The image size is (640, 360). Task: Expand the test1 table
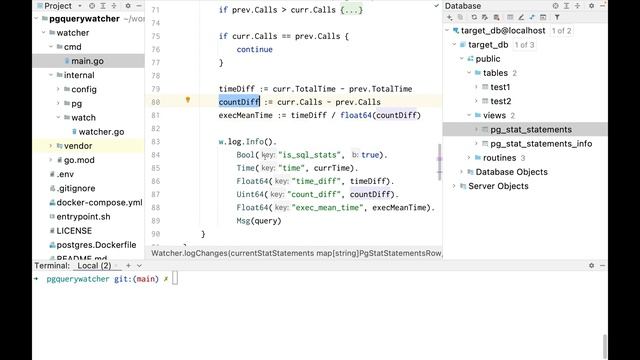(476, 87)
